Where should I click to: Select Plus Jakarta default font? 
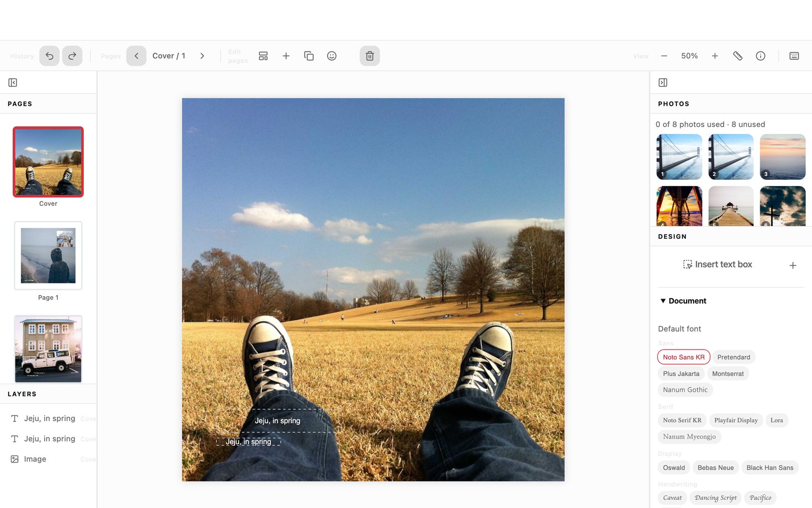coord(681,373)
